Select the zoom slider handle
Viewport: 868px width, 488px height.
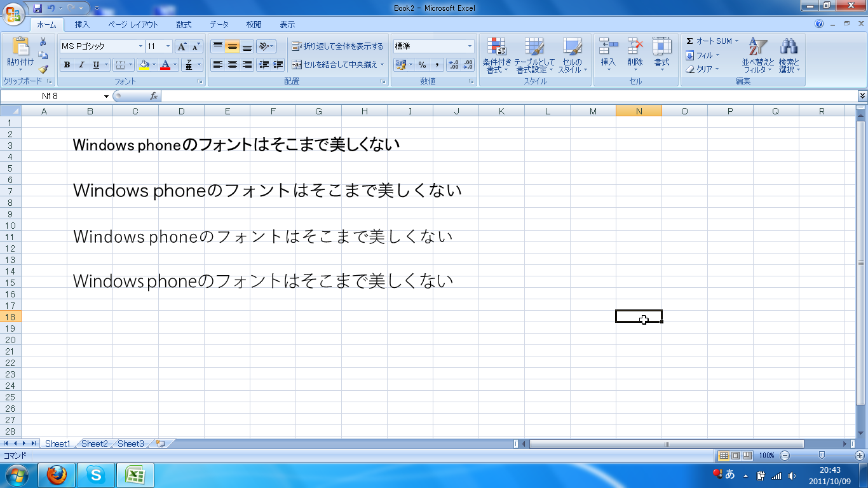pyautogui.click(x=822, y=456)
